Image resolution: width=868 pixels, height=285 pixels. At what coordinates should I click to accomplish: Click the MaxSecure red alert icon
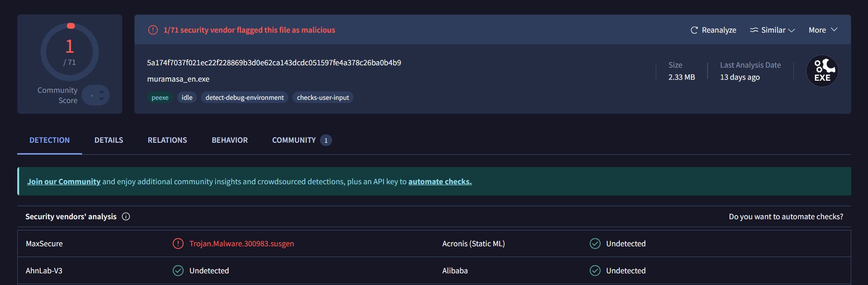(178, 243)
